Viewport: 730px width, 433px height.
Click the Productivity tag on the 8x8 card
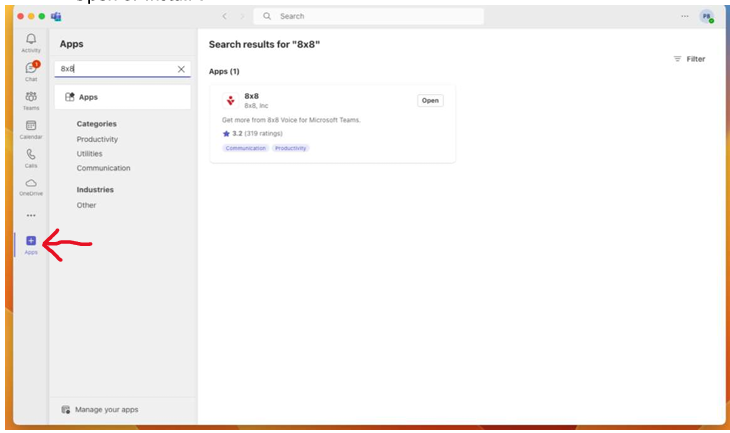pos(291,148)
